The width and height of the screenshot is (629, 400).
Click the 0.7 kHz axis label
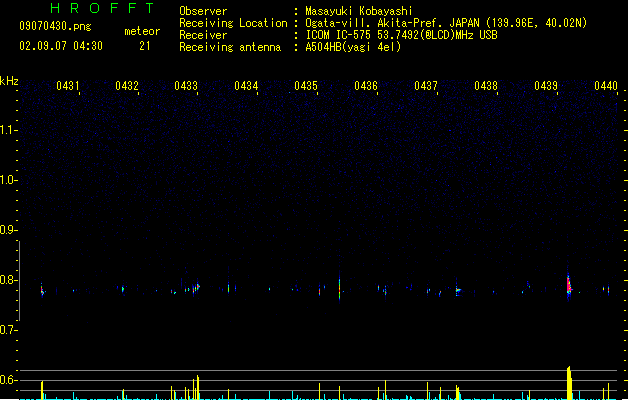point(8,330)
